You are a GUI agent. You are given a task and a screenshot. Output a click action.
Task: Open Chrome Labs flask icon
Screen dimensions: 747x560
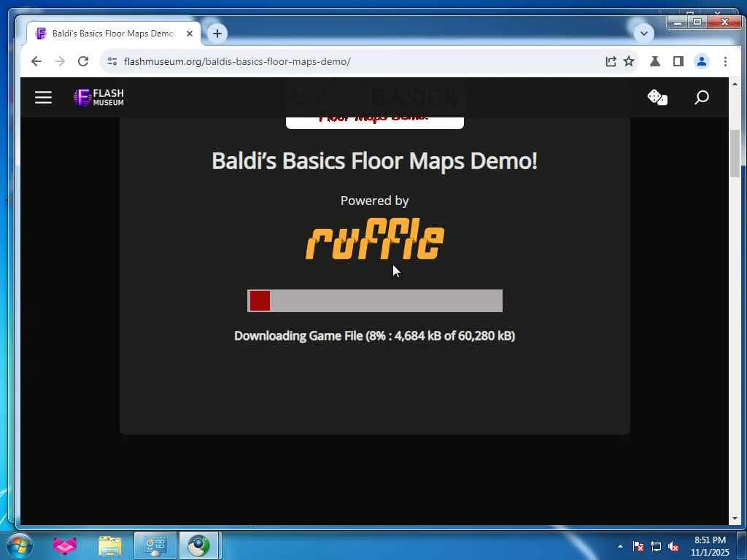(655, 61)
